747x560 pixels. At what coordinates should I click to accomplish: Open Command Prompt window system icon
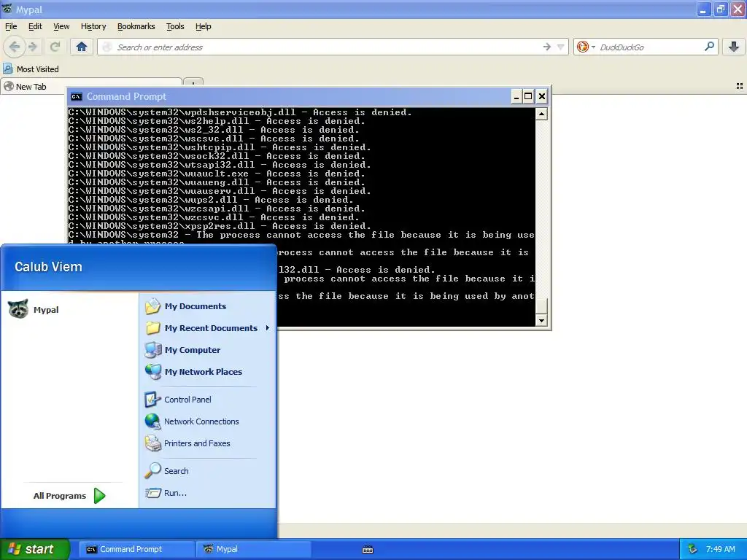[x=76, y=97]
